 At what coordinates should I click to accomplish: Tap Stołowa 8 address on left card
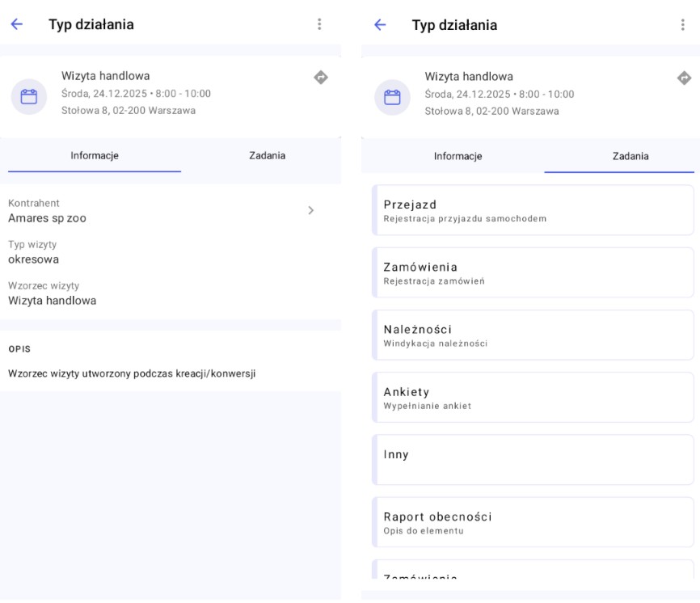click(128, 111)
